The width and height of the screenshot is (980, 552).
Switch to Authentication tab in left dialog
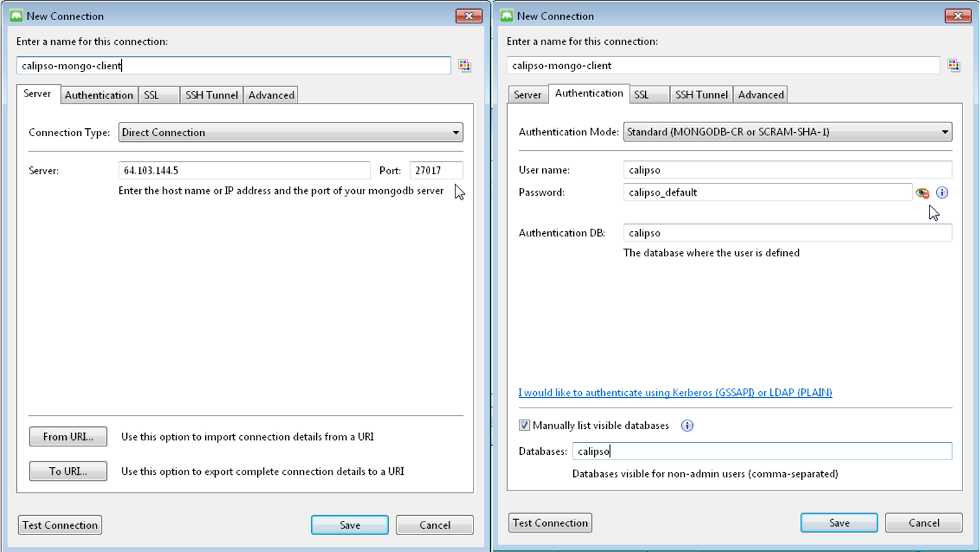pos(99,95)
